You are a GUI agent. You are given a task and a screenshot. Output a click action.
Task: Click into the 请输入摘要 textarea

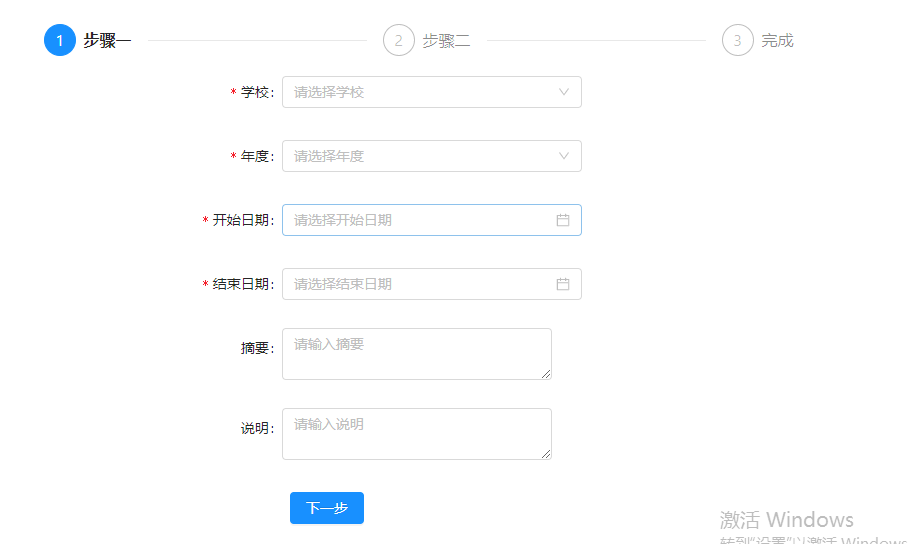point(416,354)
